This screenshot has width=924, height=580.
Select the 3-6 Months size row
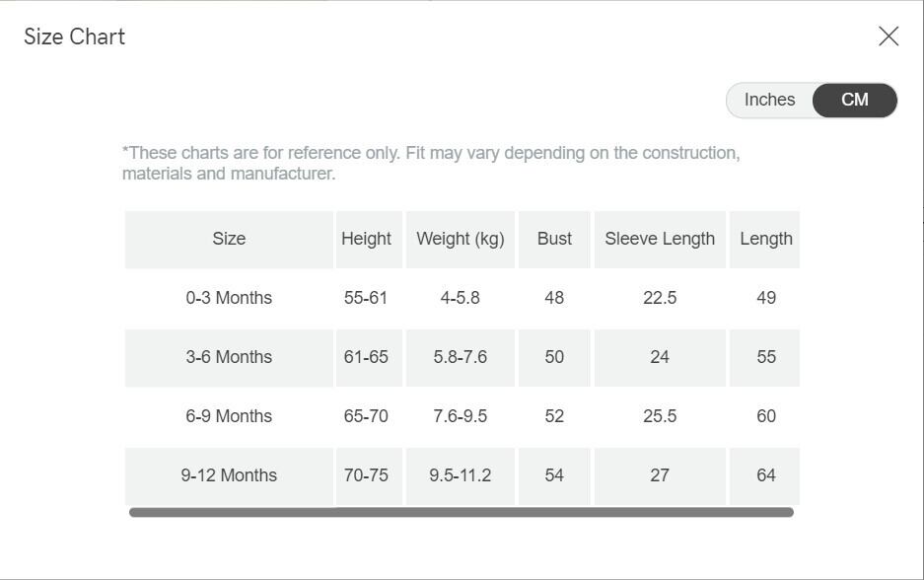[x=229, y=357]
